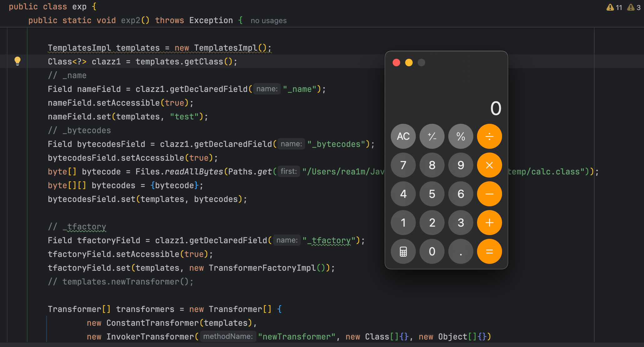Click the 'name:' hint before "_tfactory"
644x347 pixels.
(287, 240)
